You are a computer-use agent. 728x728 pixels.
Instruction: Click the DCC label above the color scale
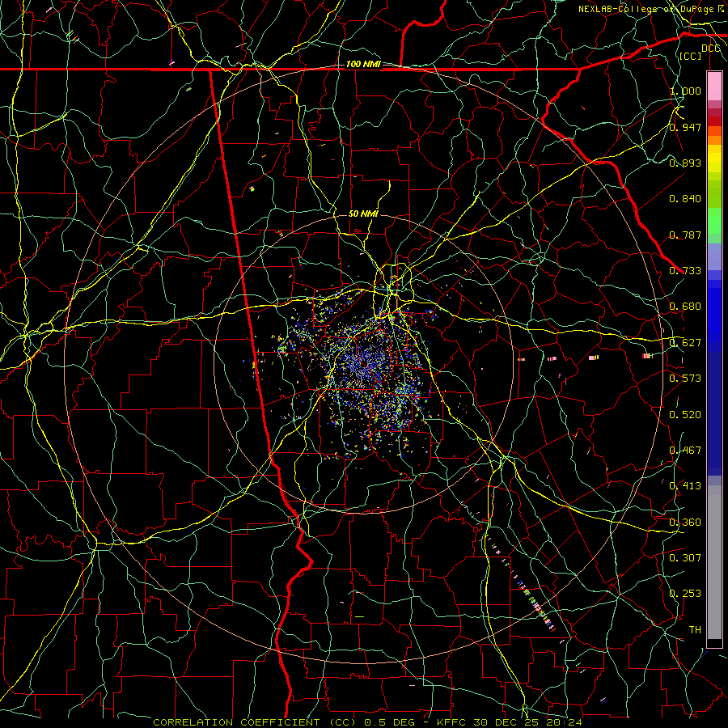tap(711, 49)
